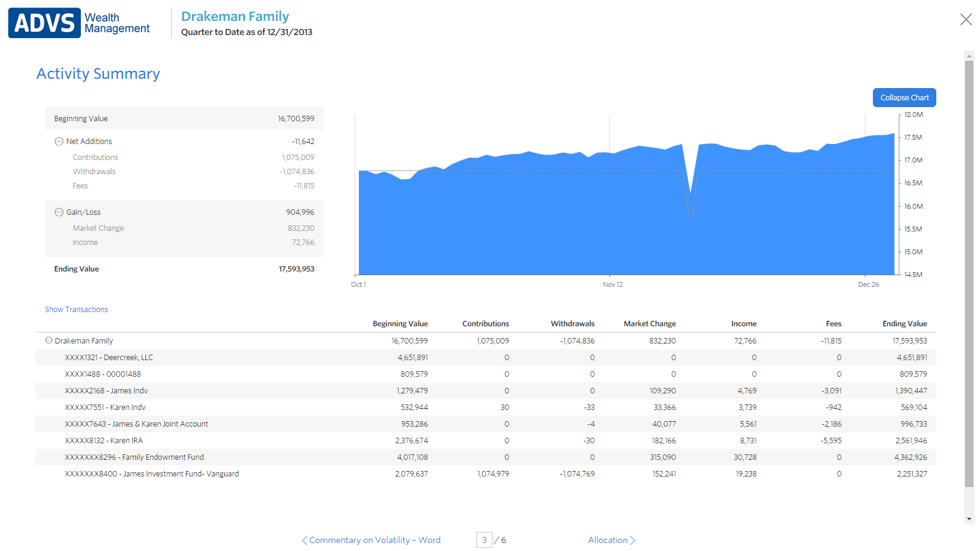This screenshot has width=980, height=551.
Task: Click the Beginning Value column header
Action: [x=400, y=324]
